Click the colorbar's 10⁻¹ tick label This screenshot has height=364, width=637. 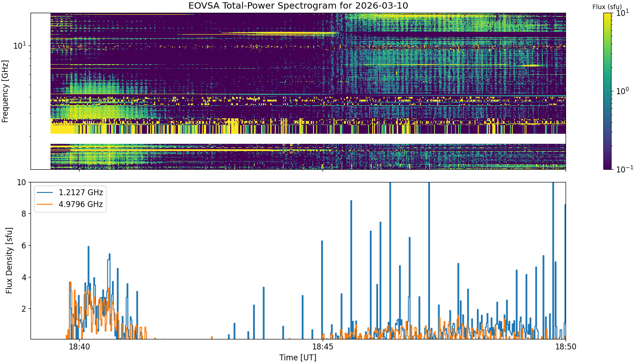(623, 169)
